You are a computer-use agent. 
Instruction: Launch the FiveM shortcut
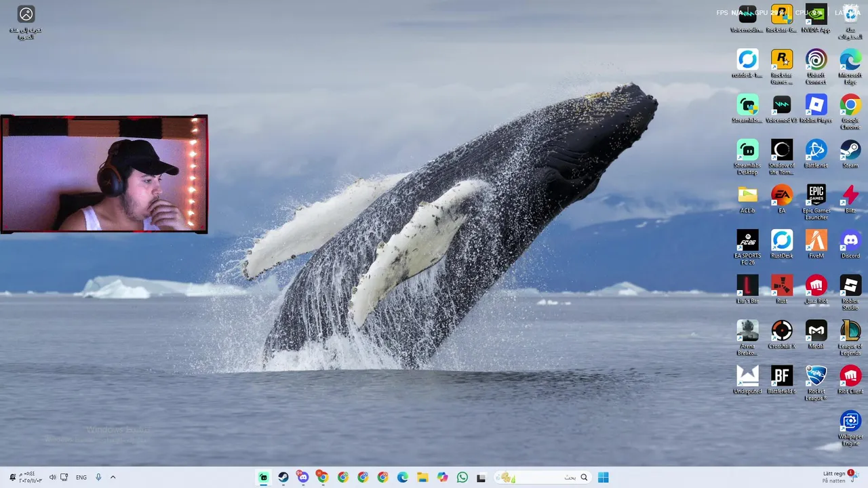816,244
